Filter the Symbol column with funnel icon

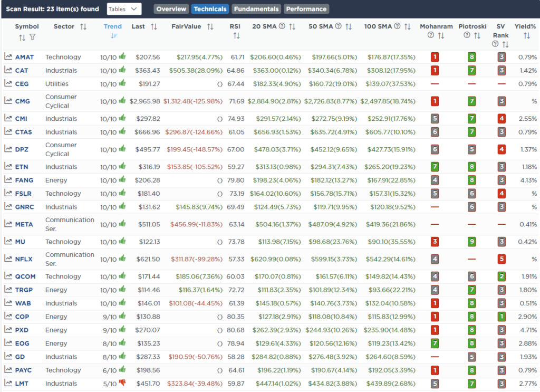click(x=32, y=37)
